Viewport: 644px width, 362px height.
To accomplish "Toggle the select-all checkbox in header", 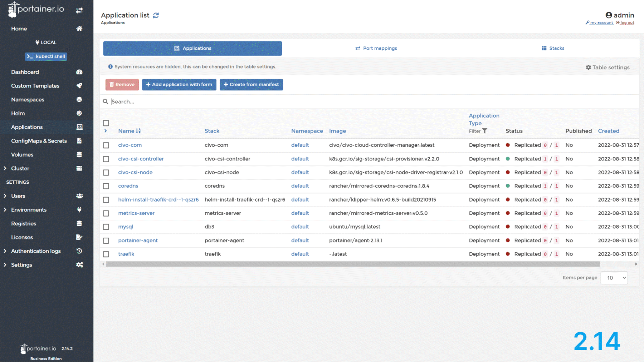I will pos(106,123).
